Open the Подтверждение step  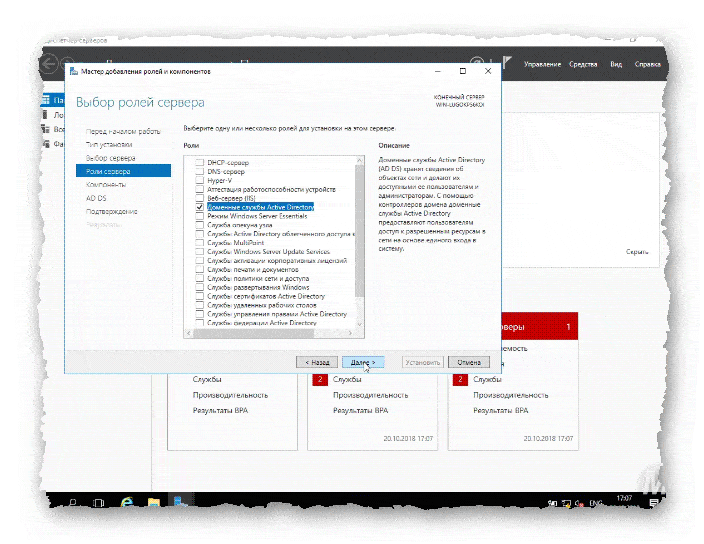pos(112,211)
